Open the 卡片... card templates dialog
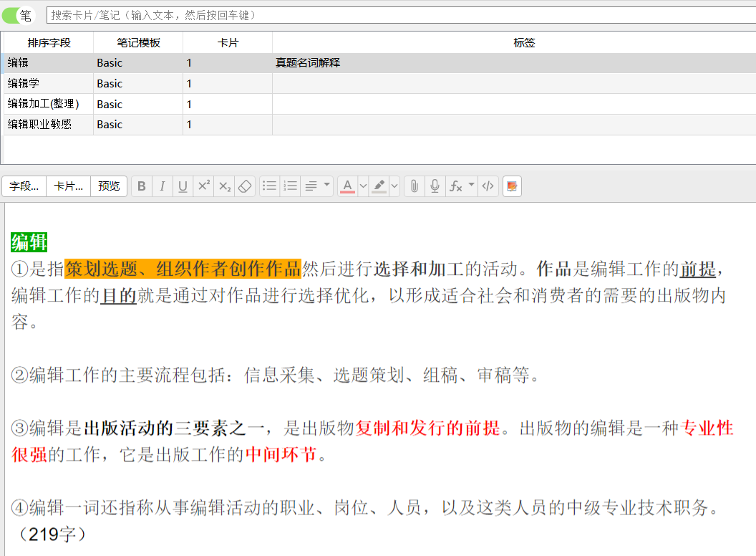This screenshot has height=556, width=756. point(69,186)
